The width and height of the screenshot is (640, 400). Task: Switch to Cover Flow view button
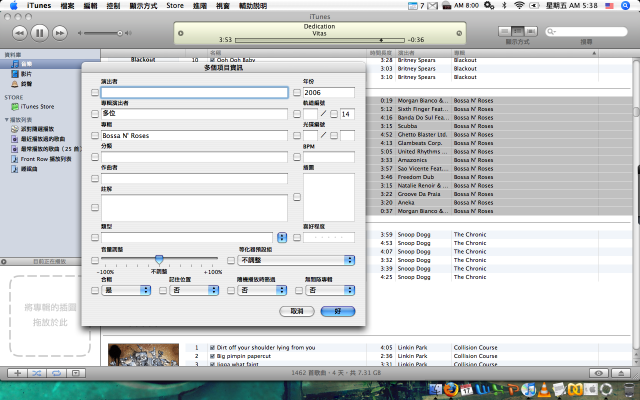coord(531,31)
